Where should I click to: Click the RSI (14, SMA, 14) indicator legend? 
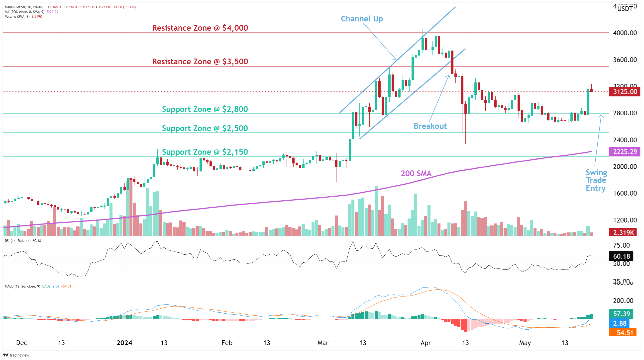pyautogui.click(x=23, y=241)
